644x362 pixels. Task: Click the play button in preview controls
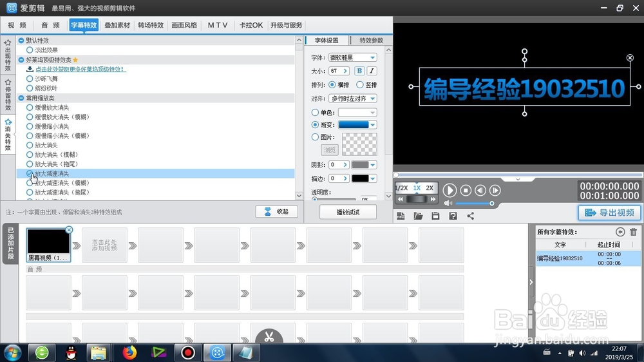click(x=450, y=190)
